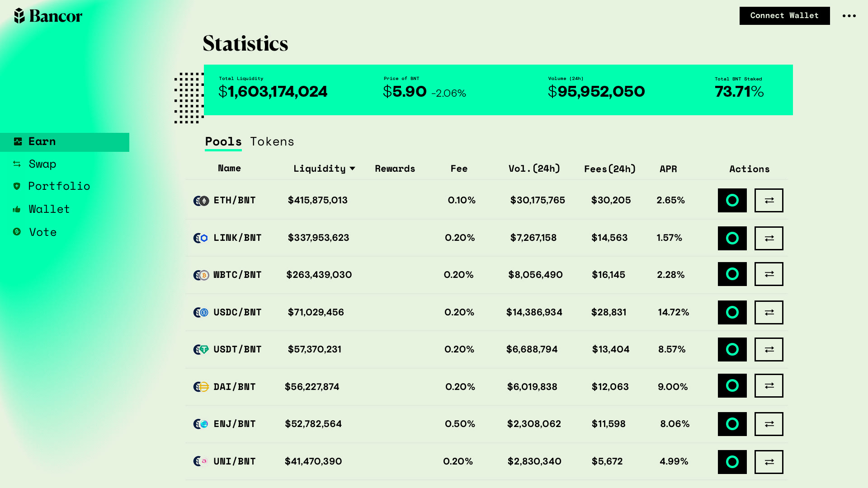Add liquidity to DAI/BNT pool
The width and height of the screenshot is (868, 488).
pyautogui.click(x=732, y=385)
